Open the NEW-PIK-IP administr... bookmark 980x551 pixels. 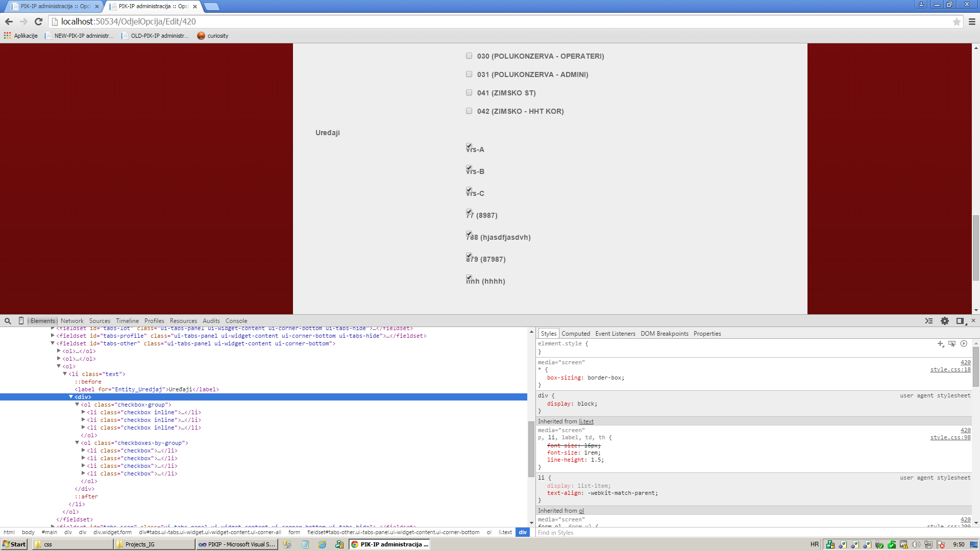click(79, 36)
